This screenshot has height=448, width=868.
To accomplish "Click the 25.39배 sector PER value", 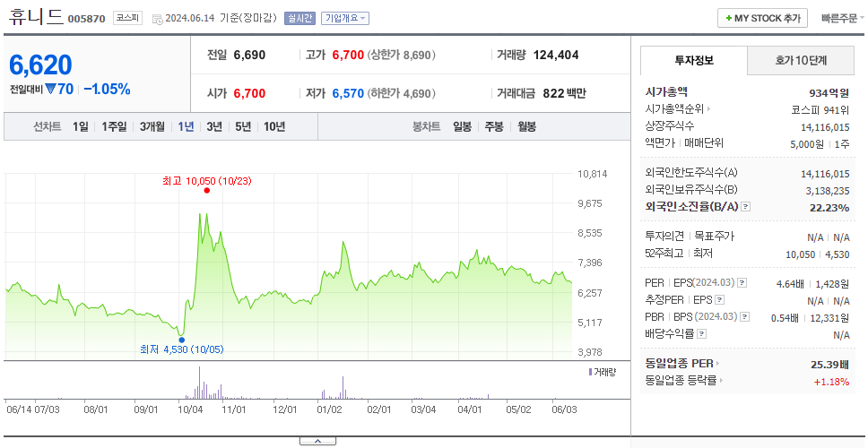I will click(x=829, y=365).
